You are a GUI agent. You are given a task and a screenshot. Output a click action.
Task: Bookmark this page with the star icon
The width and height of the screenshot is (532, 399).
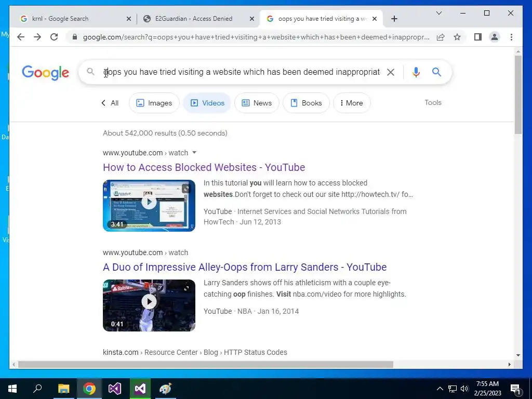coord(457,37)
